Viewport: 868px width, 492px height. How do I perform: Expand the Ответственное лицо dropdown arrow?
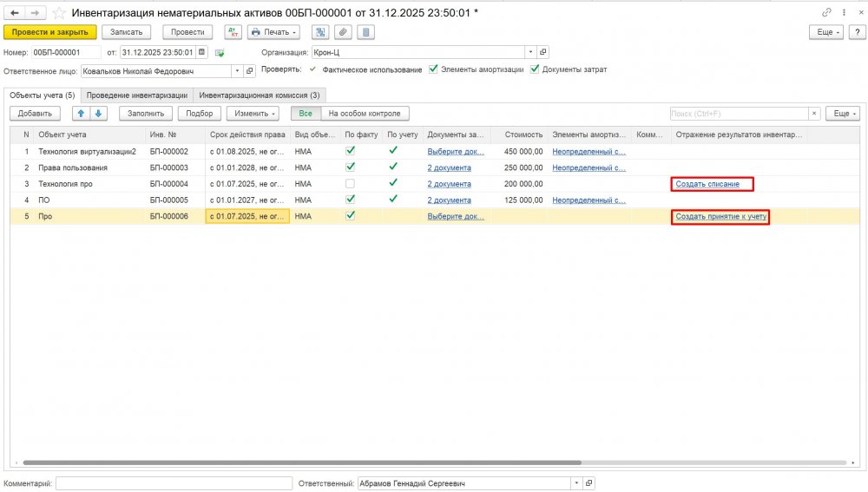click(238, 71)
